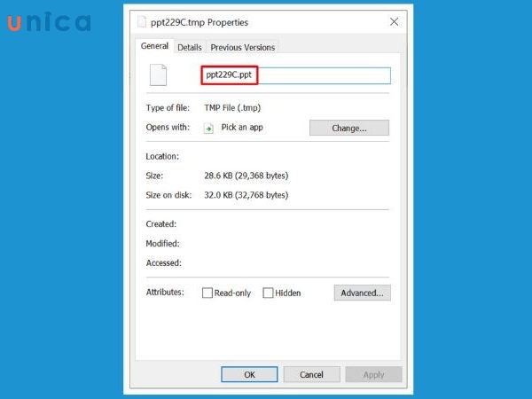
Task: Click the Cancel button
Action: [311, 374]
